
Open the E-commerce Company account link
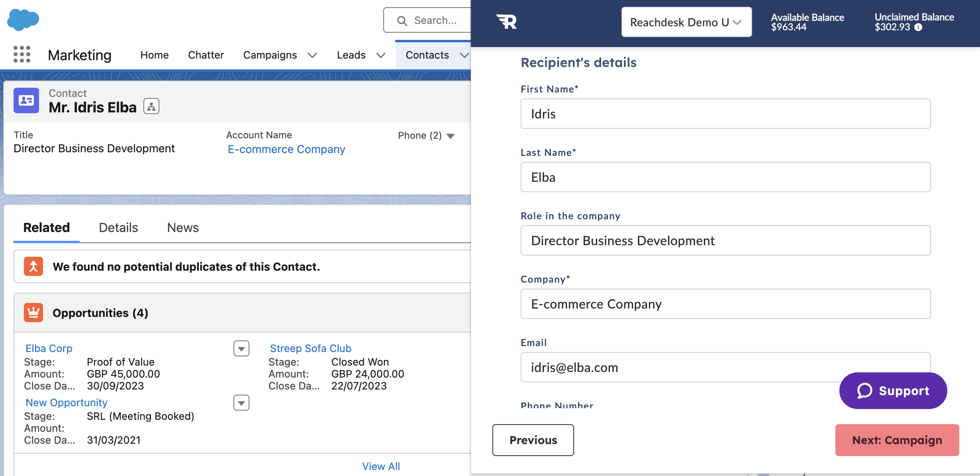click(x=286, y=149)
